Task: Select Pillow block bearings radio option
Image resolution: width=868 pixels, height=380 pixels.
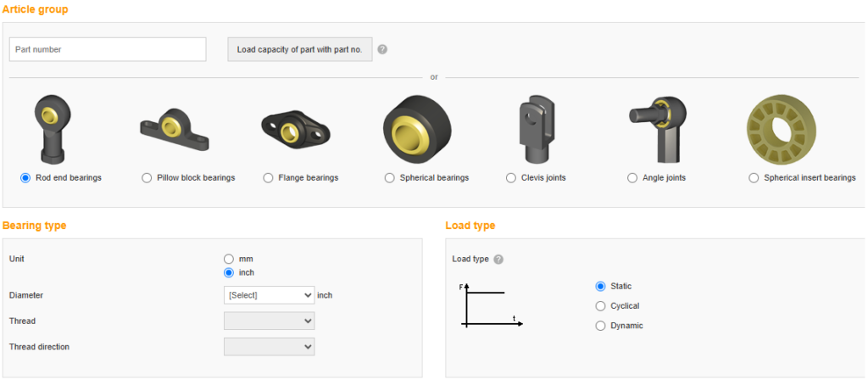Action: click(147, 178)
